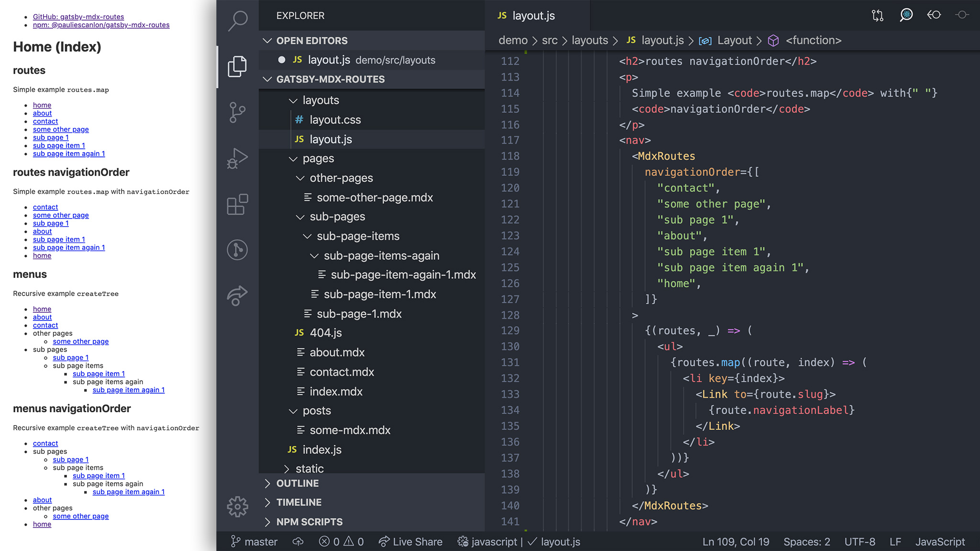The height and width of the screenshot is (551, 980).
Task: Collapse the sub-page-items-again folder
Action: coord(372,256)
